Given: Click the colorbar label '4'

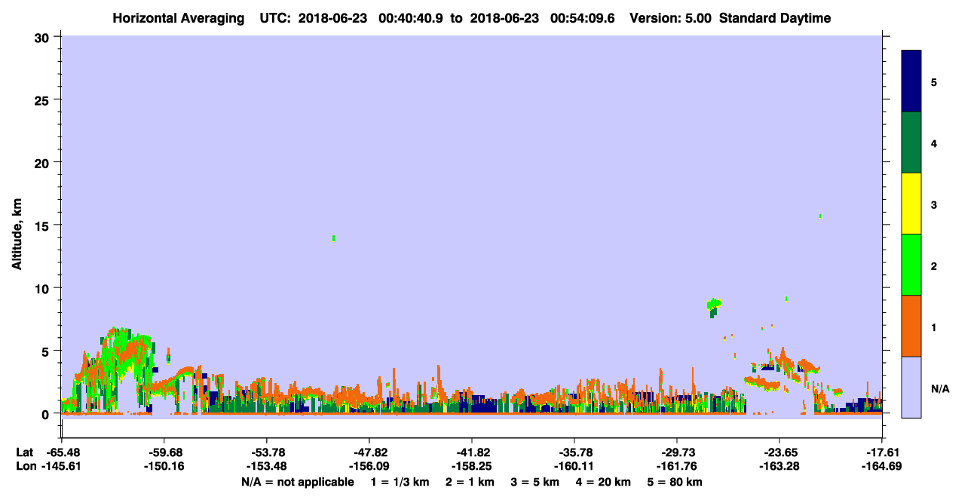Looking at the screenshot, I should click(x=934, y=143).
